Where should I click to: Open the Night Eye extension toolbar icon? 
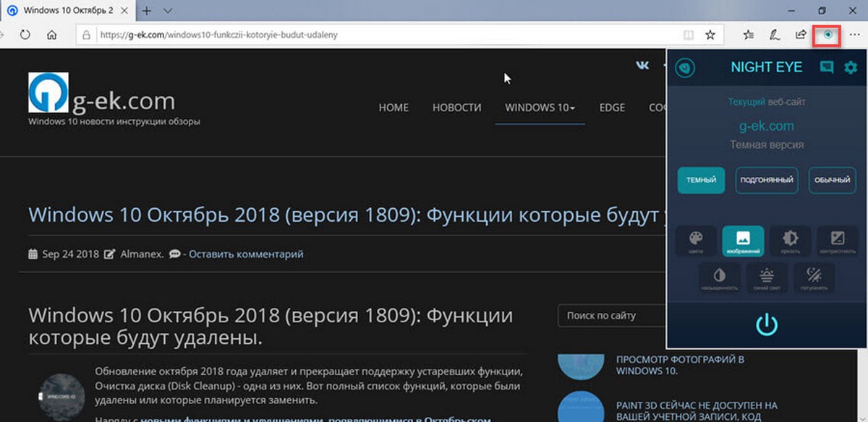point(828,34)
